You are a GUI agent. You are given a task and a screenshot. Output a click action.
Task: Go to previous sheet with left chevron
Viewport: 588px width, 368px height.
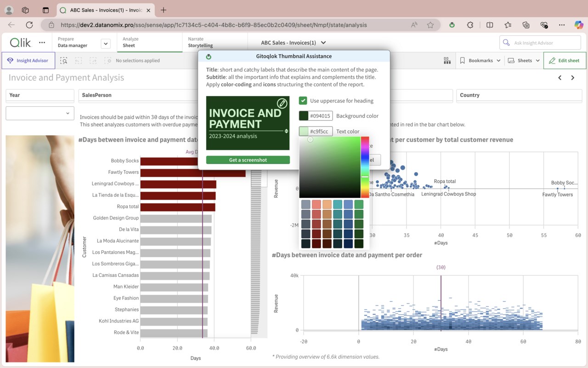(560, 78)
